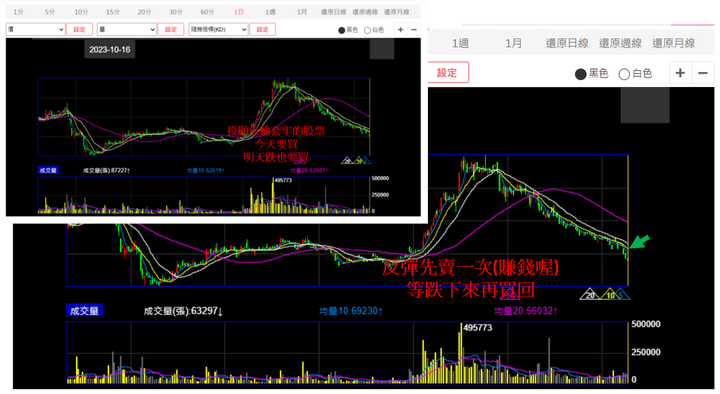This screenshot has height=394, width=720.
Task: Click the 495773 peak label, front chart
Action: (283, 180)
